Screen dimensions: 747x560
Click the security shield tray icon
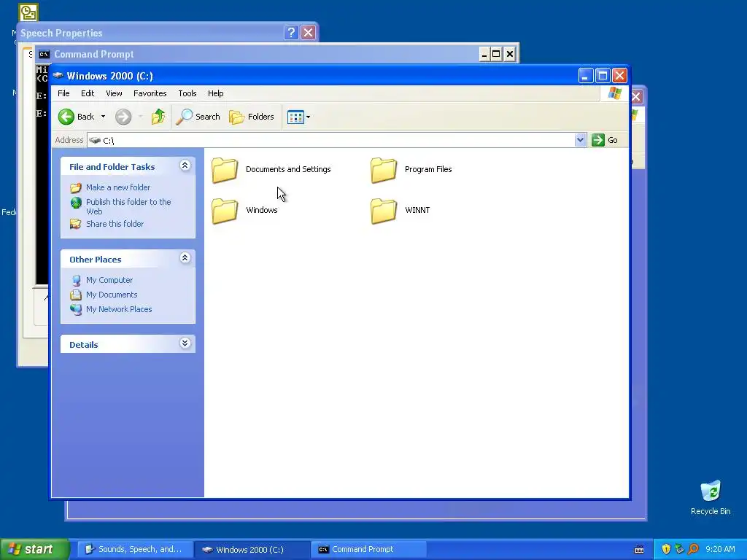pos(666,549)
